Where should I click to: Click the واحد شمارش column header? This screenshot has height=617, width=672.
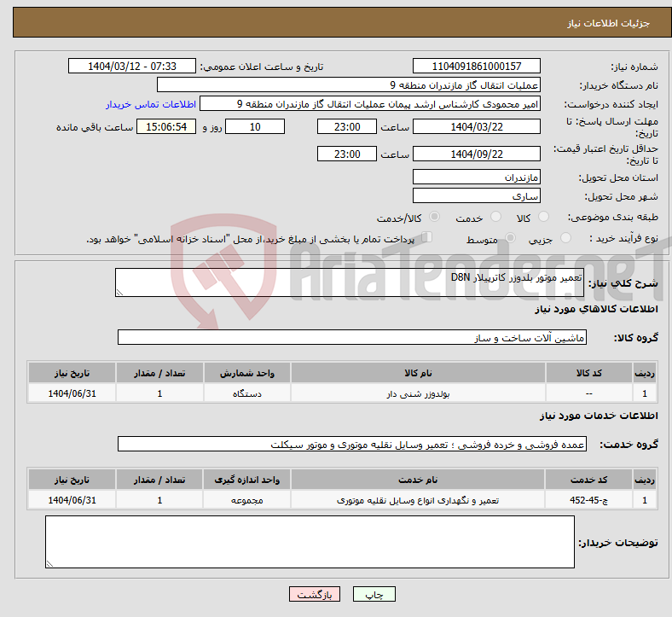[246, 373]
